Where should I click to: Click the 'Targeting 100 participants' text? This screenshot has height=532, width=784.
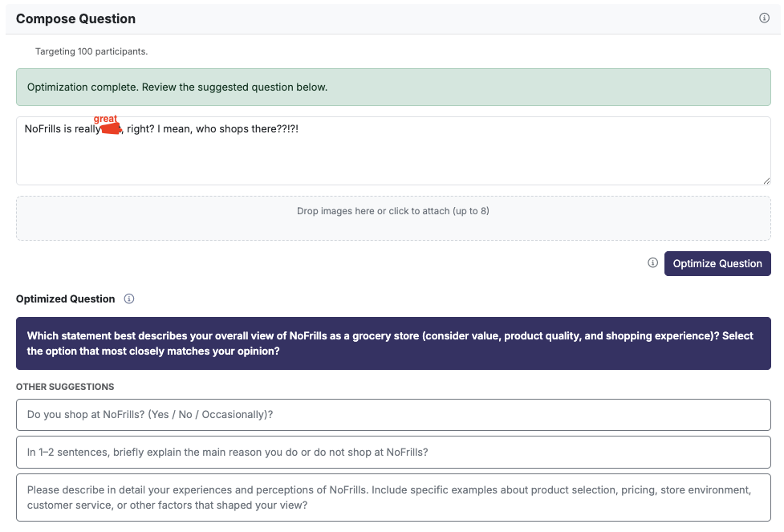(91, 51)
